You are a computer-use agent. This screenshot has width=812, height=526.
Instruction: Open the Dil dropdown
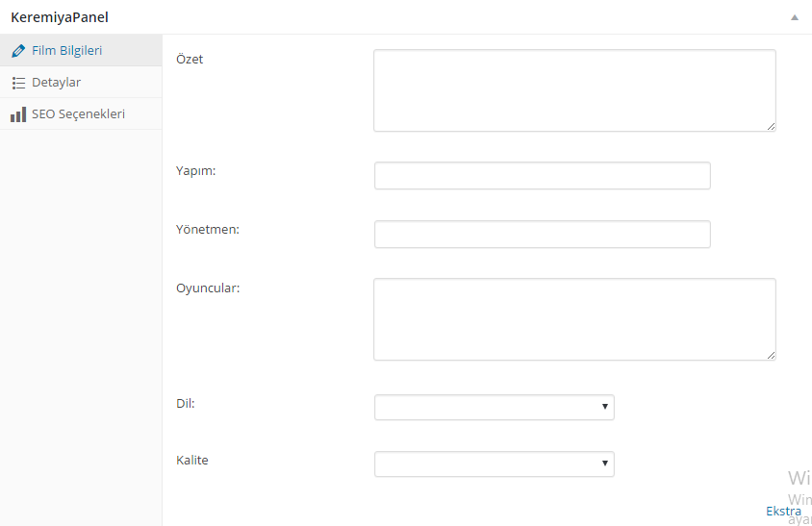[495, 407]
